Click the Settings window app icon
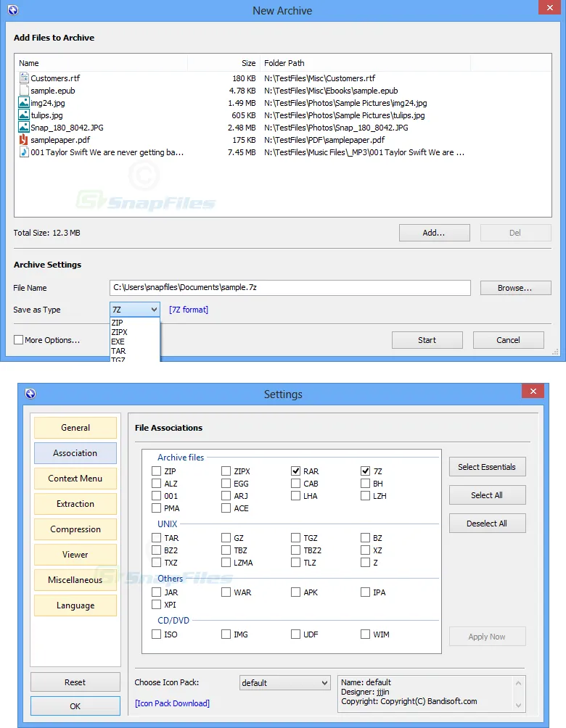This screenshot has width=566, height=728. [x=30, y=394]
